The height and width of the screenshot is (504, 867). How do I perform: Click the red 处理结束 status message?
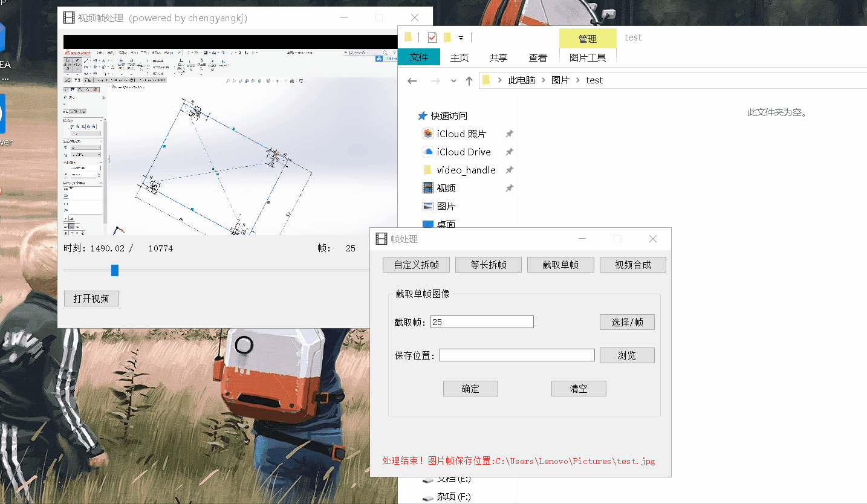[519, 461]
